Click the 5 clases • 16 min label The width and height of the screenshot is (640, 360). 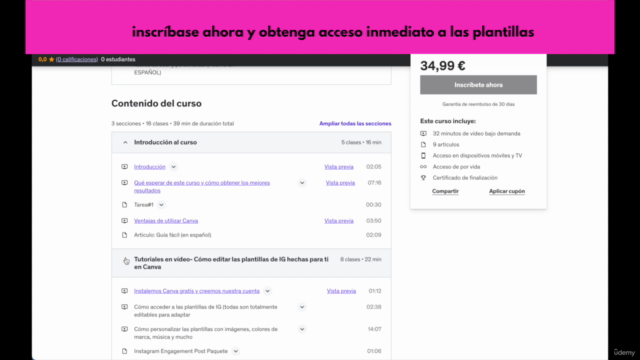click(361, 142)
